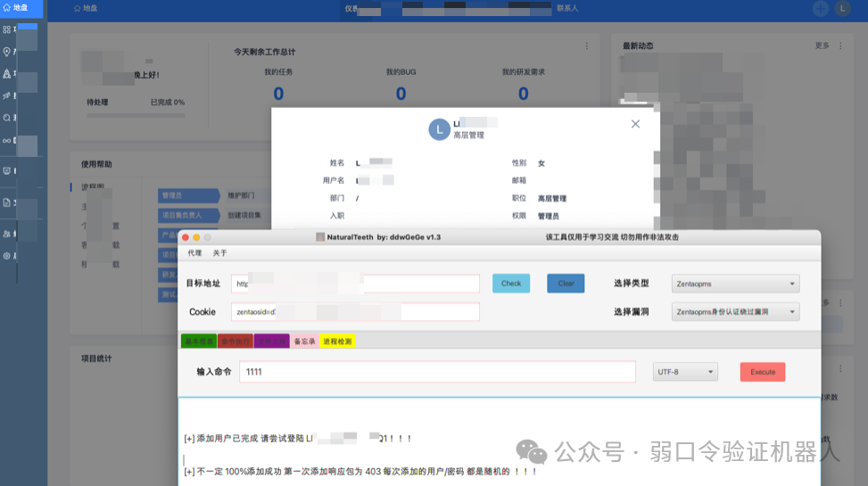The width and height of the screenshot is (868, 486).
Task: Click the 已完成 0% label
Action: pyautogui.click(x=168, y=103)
